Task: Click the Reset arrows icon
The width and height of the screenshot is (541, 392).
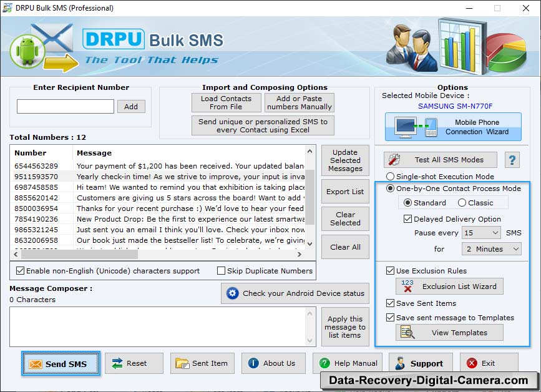Action: 117,363
